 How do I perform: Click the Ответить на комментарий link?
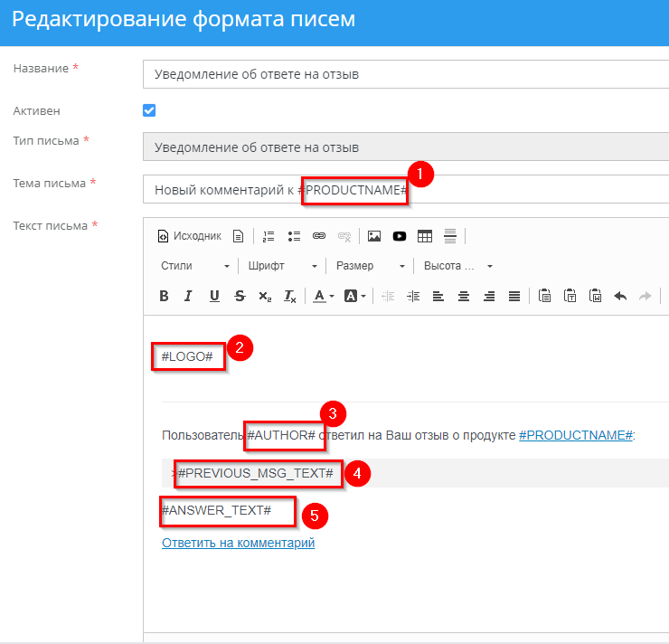click(x=238, y=543)
